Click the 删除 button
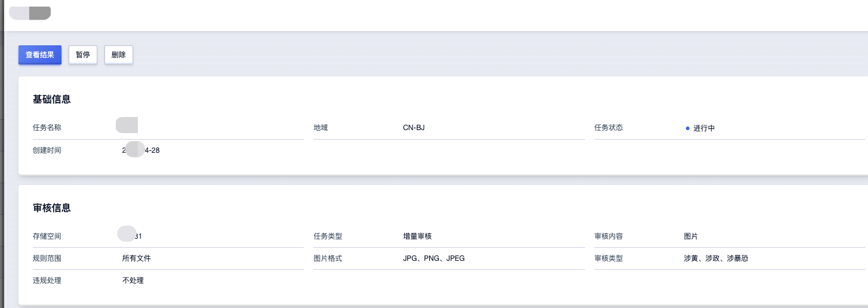 [118, 55]
